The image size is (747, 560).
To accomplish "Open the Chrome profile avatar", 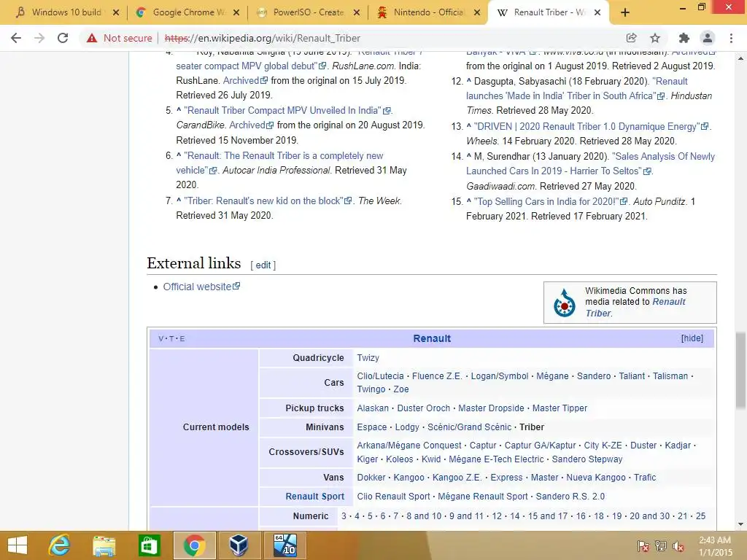I will point(708,38).
